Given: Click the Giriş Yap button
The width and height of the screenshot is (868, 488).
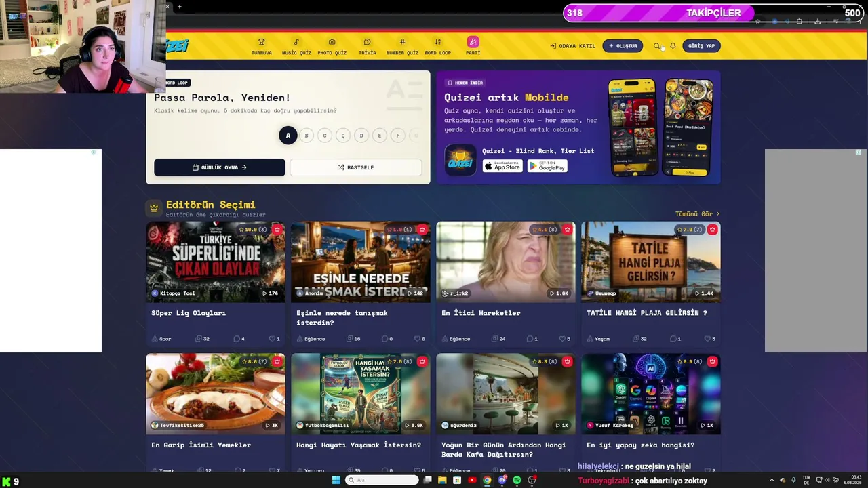Looking at the screenshot, I should pyautogui.click(x=701, y=46).
